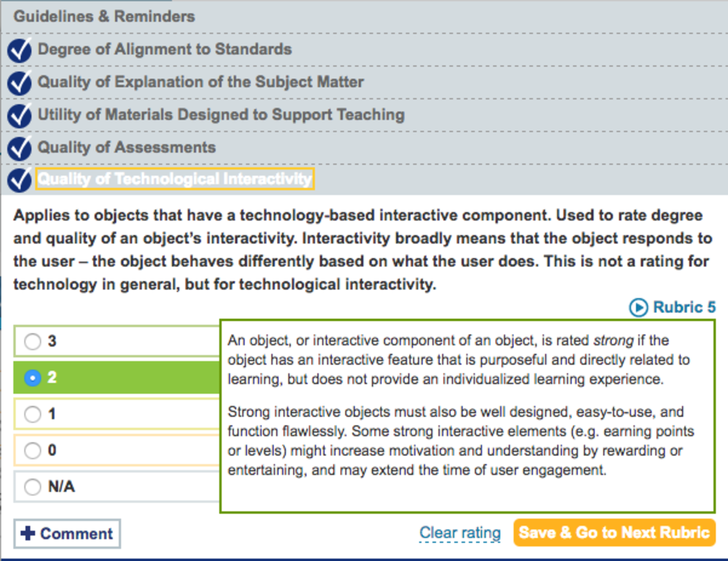The image size is (728, 561).
Task: Select the rating 2 radio button
Action: coord(32,378)
